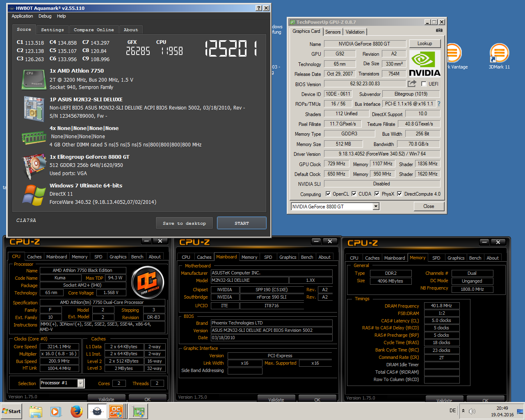Click the DRAM Frequency 401.8 MHz value
Viewport: 525px width, 420px height.
click(x=441, y=306)
